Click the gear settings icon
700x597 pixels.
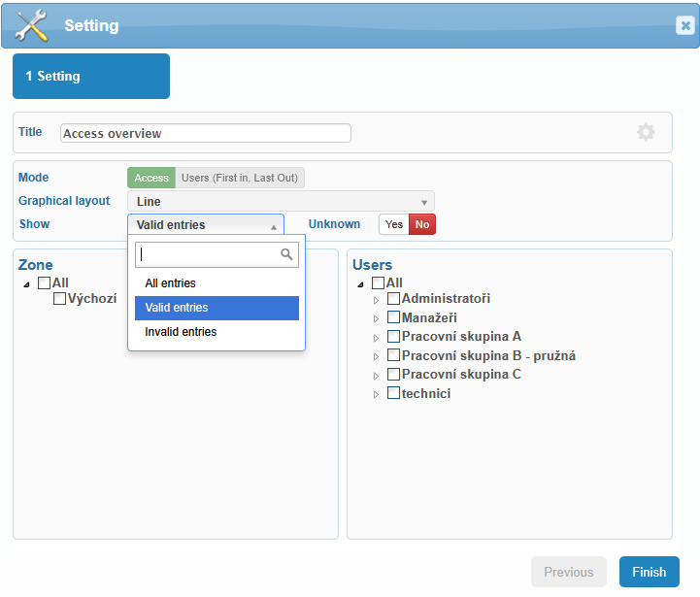tap(646, 132)
